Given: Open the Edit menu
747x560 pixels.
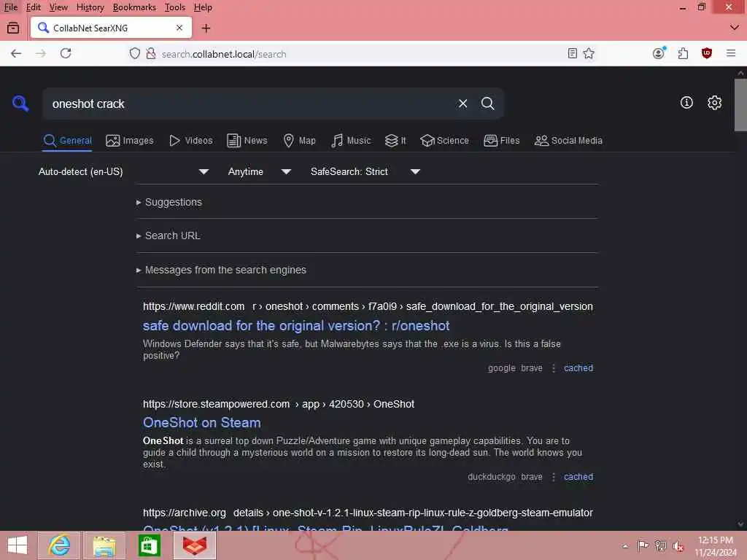Looking at the screenshot, I should coord(33,7).
